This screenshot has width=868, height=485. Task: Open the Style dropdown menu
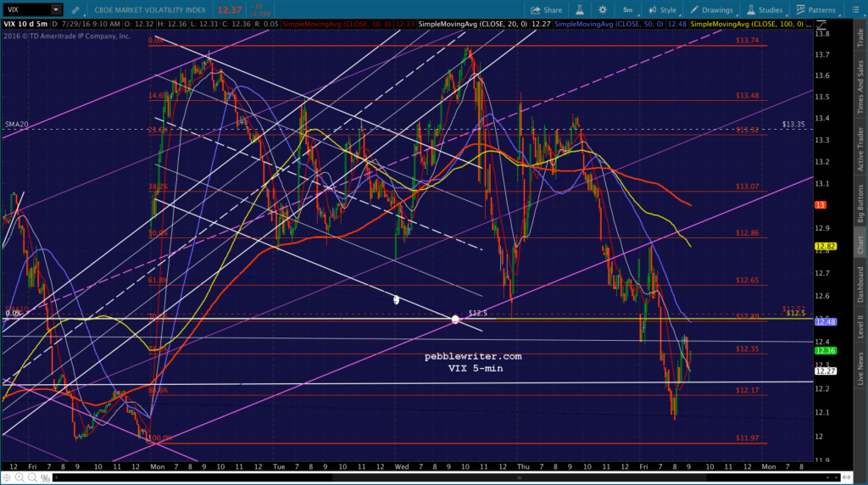663,10
